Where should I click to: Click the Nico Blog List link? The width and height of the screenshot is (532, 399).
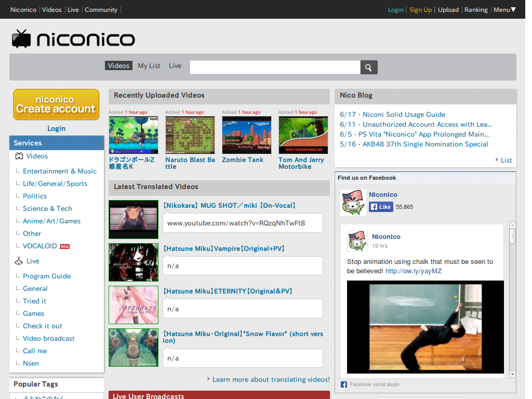click(x=506, y=160)
